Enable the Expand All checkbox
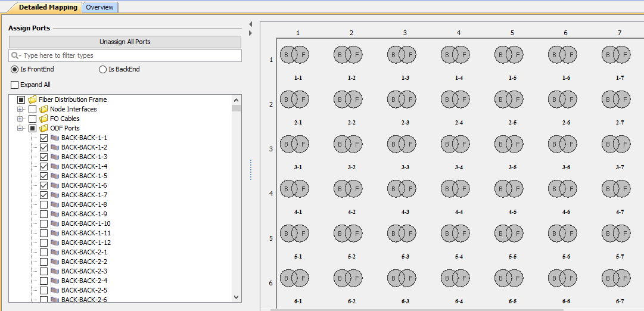The height and width of the screenshot is (311, 644). [x=15, y=85]
